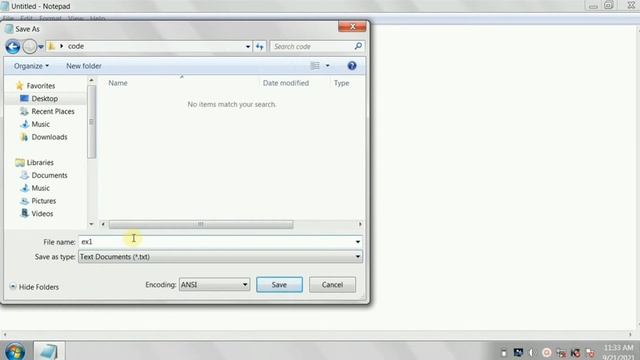Click the red circular tray icon
640x360 pixels.
[547, 353]
